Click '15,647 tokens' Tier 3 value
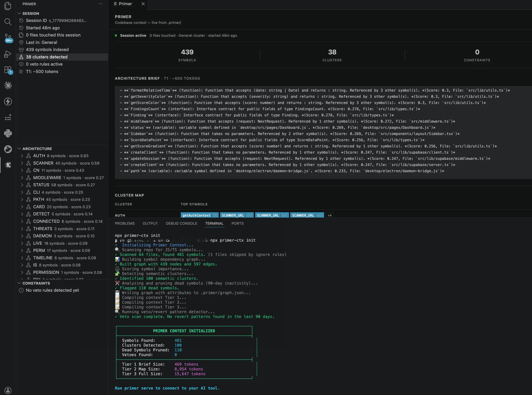 (x=190, y=374)
